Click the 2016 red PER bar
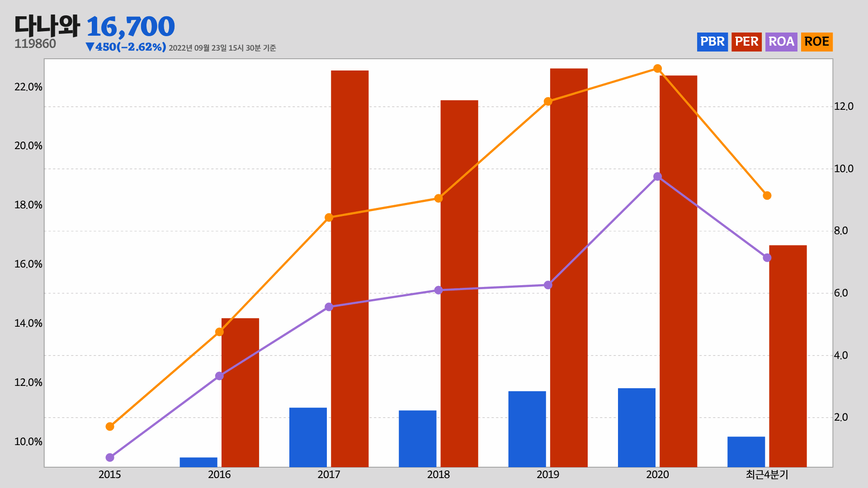868x488 pixels. tap(240, 392)
